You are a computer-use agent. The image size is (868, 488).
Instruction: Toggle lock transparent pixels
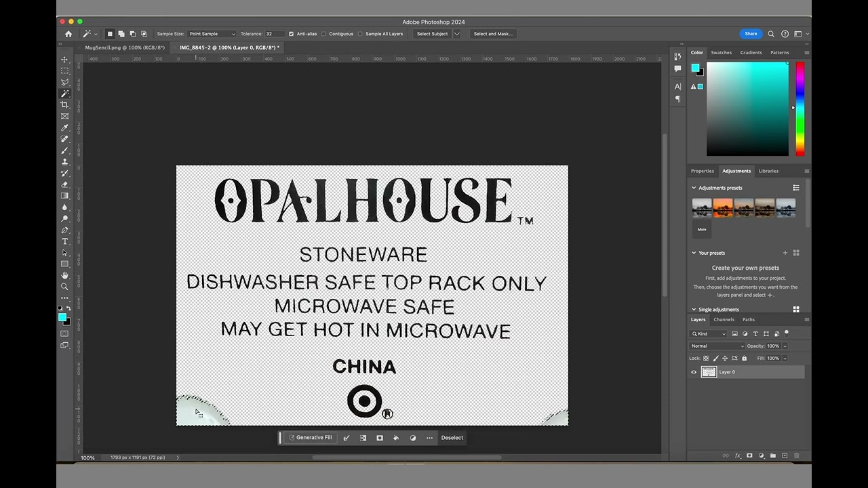(x=706, y=358)
